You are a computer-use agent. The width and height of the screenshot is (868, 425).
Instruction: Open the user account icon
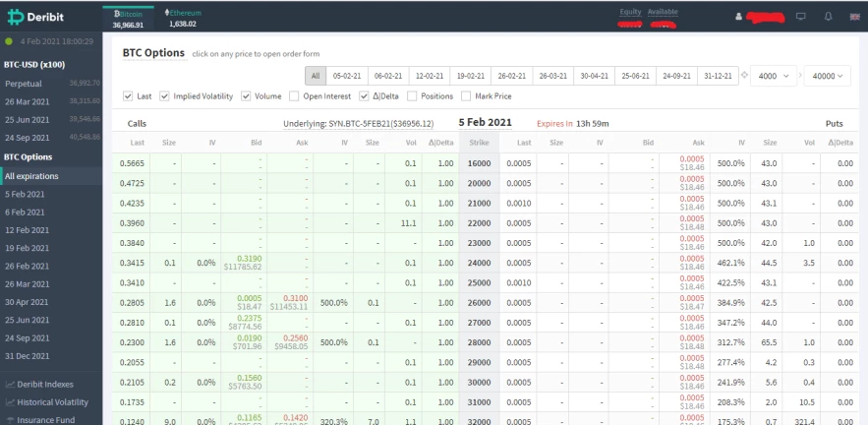click(x=738, y=17)
